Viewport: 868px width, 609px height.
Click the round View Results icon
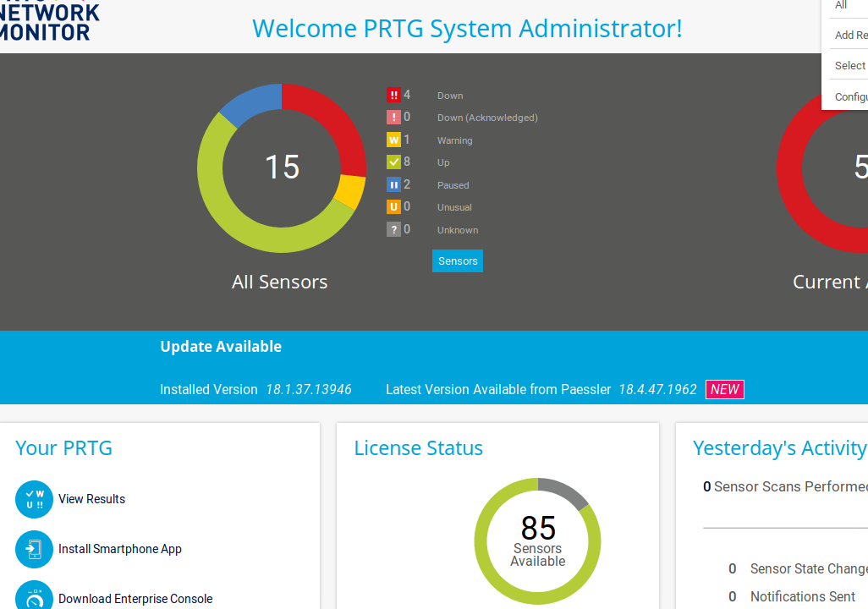(34, 499)
